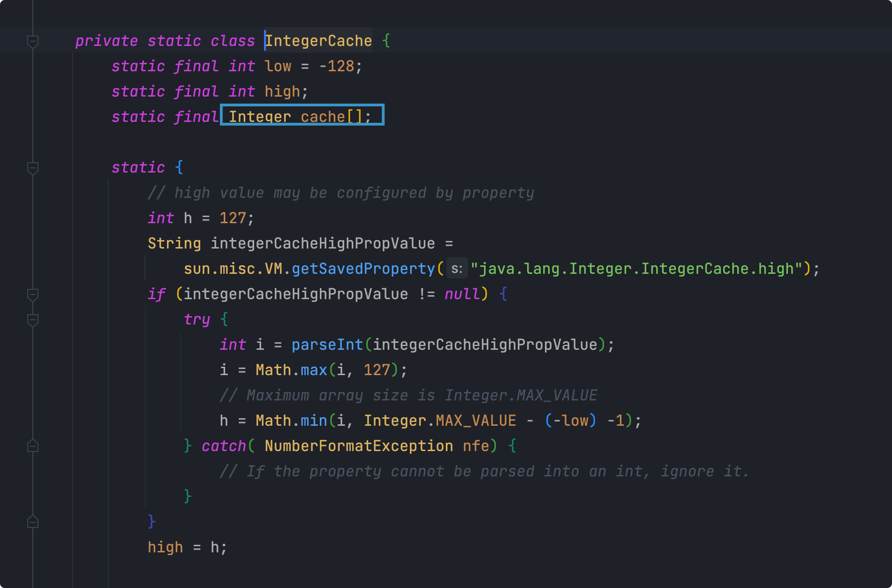
Task: Click the variable h in 'int h = 127;'
Action: pyautogui.click(x=188, y=218)
